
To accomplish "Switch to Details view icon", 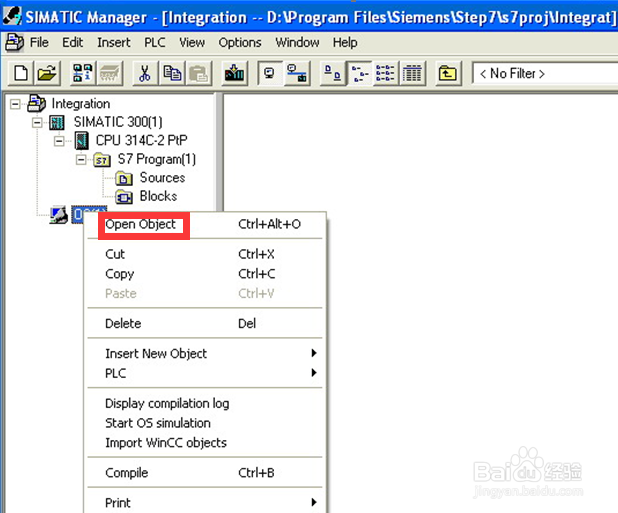I will click(412, 73).
